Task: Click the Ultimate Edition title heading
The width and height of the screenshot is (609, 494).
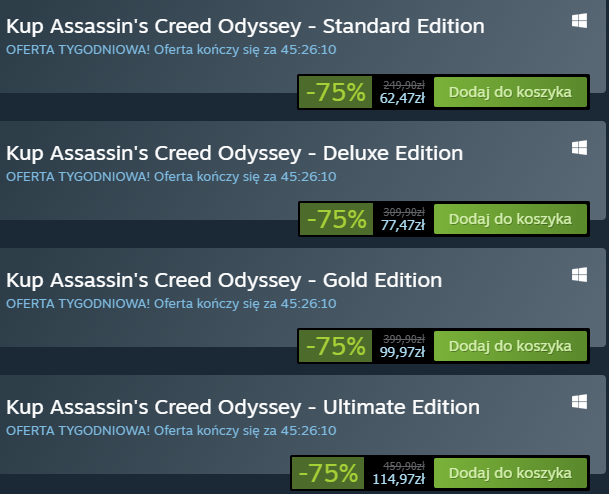Action: click(243, 407)
